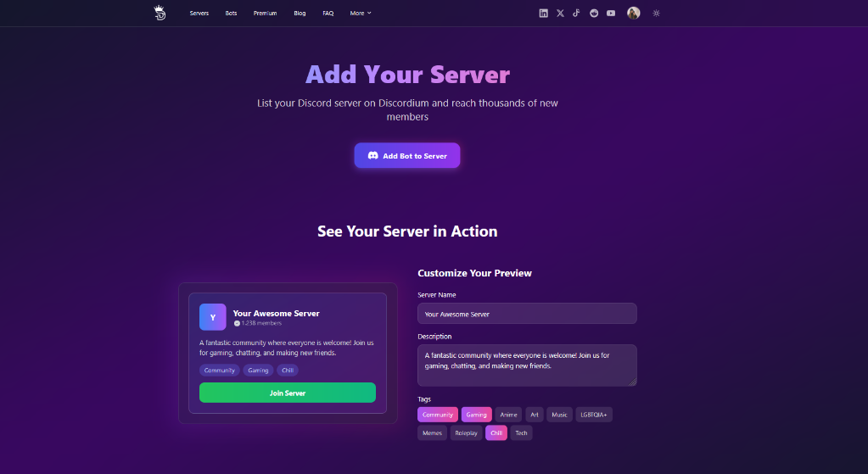868x474 pixels.
Task: Click the 'Add Your Server' heading
Action: pos(407,75)
